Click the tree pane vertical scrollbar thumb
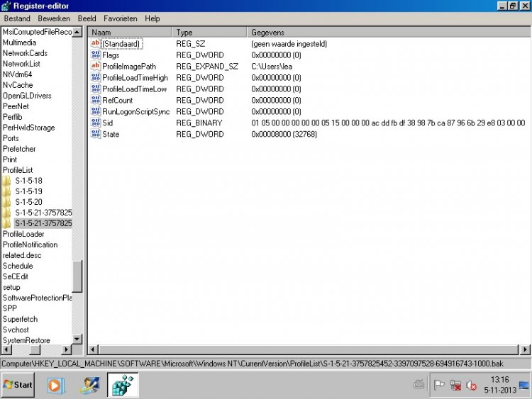The height and width of the screenshot is (399, 532). click(77, 276)
